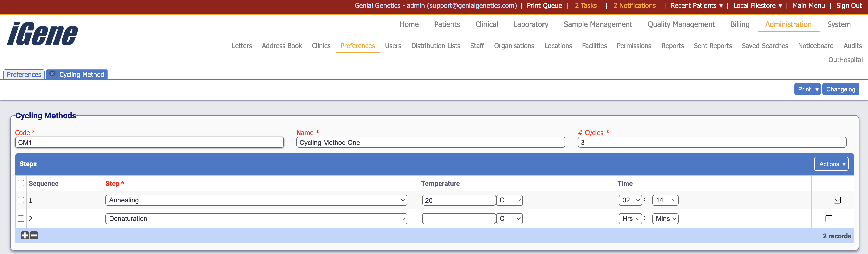Close the Cycling Method tab
The width and height of the screenshot is (868, 254).
[x=52, y=74]
